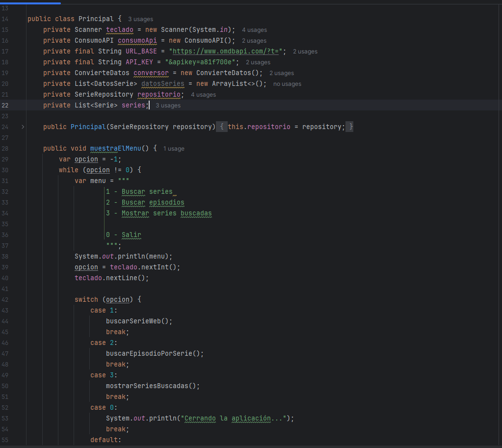Viewport: 502px width, 448px height.
Task: Click line number 28 in the gutter
Action: [x=5, y=149]
